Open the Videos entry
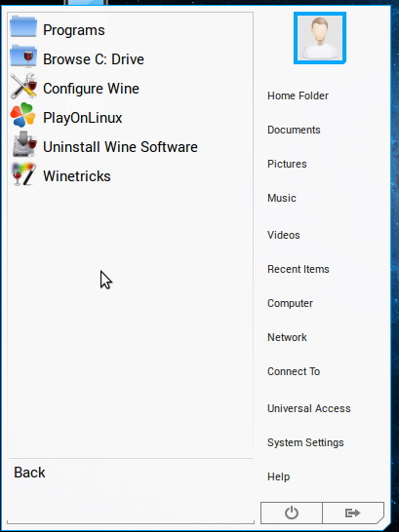The height and width of the screenshot is (532, 399). [284, 235]
